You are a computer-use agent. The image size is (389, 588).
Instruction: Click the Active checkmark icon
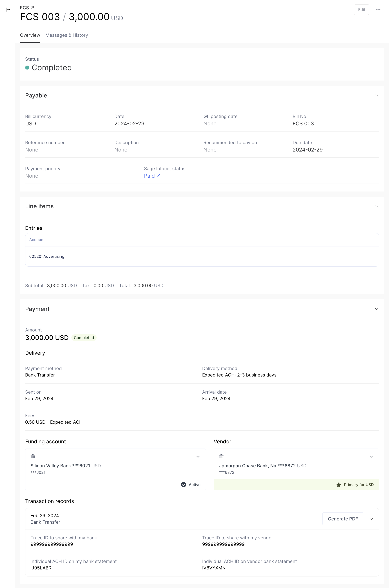coord(184,485)
